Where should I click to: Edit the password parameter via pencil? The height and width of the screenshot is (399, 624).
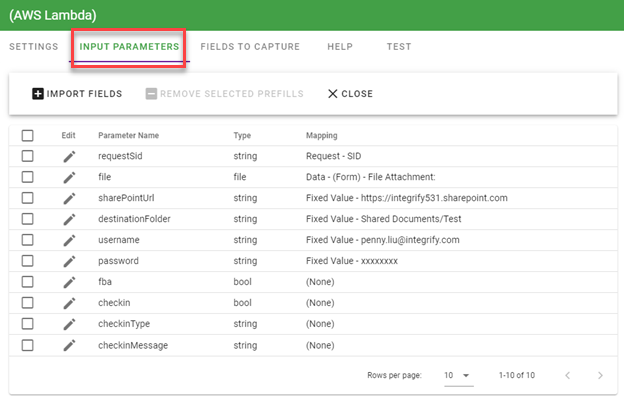pos(69,261)
